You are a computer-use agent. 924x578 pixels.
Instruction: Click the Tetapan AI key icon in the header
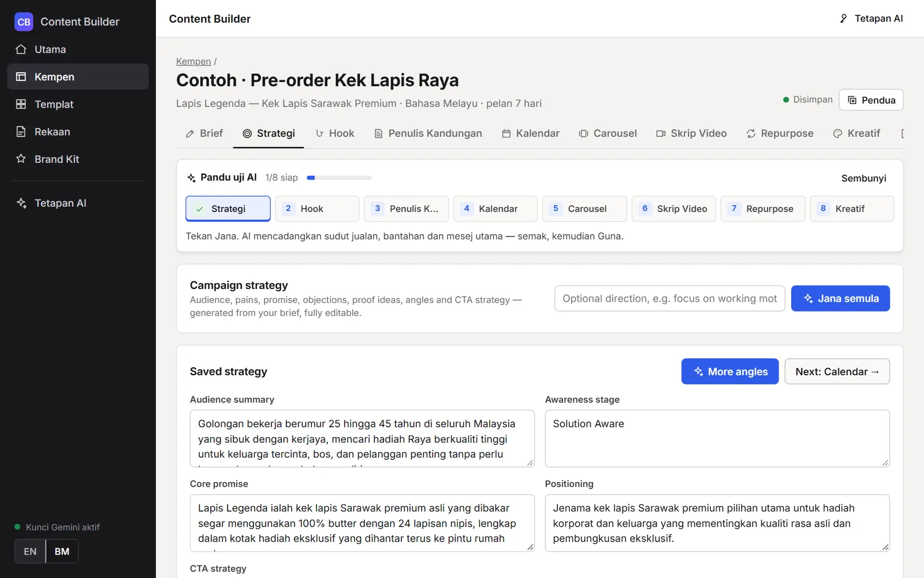[843, 18]
